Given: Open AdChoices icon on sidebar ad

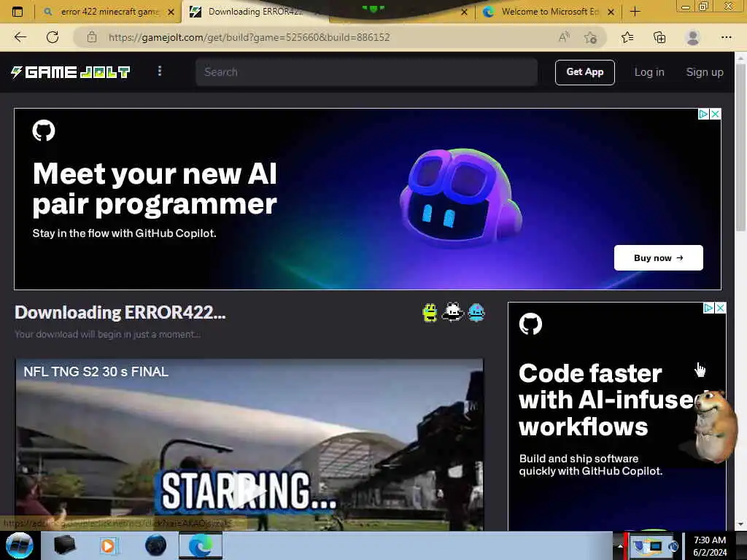Looking at the screenshot, I should point(709,308).
